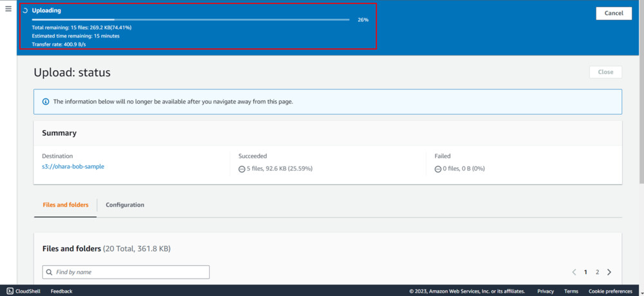The height and width of the screenshot is (296, 644).
Task: Focus the Find by name field
Action: pyautogui.click(x=129, y=272)
